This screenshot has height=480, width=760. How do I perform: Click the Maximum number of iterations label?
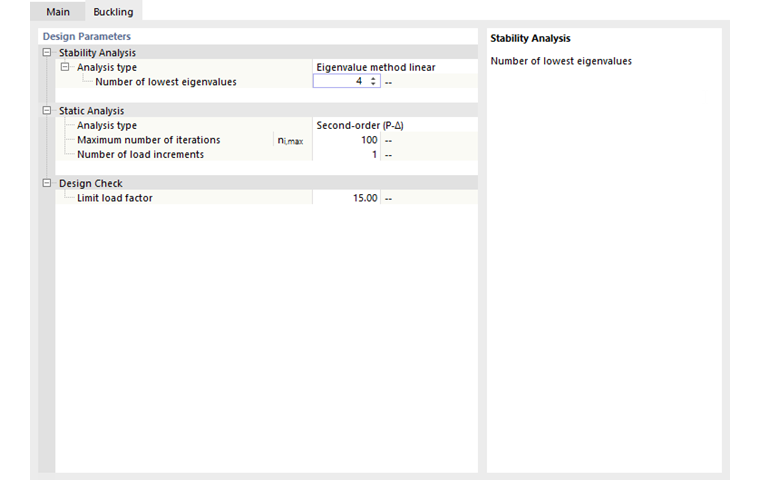click(x=149, y=140)
